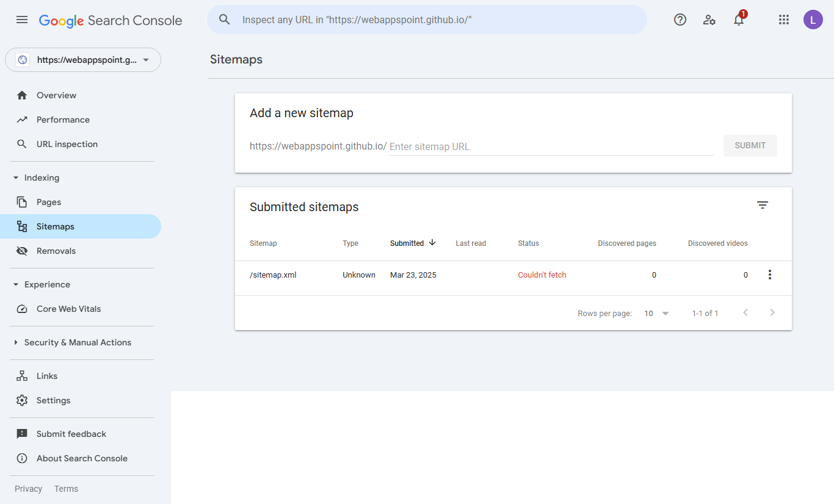The height and width of the screenshot is (504, 834).
Task: Click the filter icon in Submitted sitemaps
Action: 763,205
